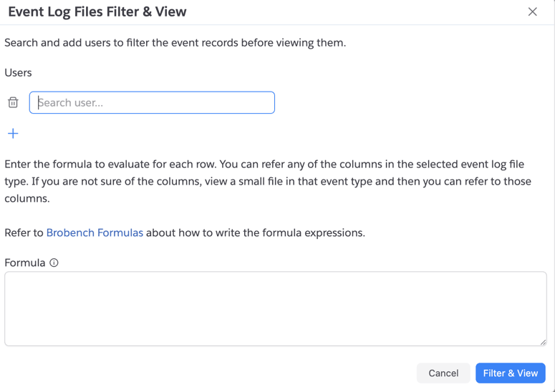This screenshot has width=555, height=392.
Task: Click the Formula label text
Action: click(25, 263)
